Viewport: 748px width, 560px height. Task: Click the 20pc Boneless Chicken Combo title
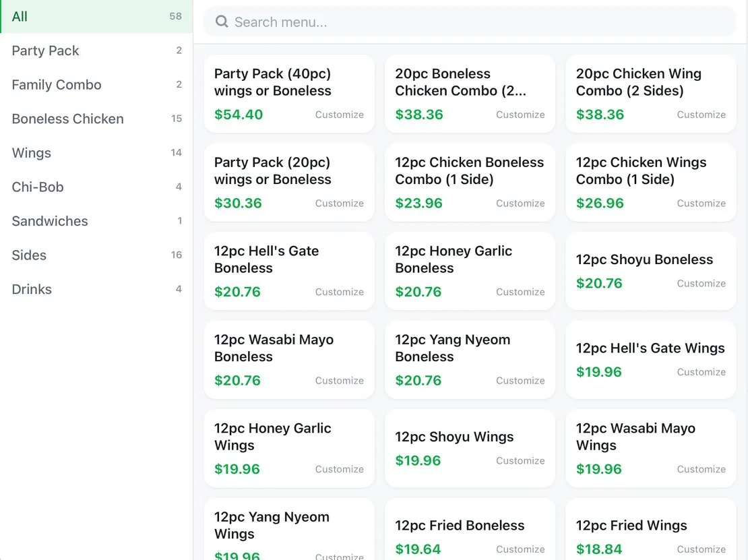coord(460,82)
